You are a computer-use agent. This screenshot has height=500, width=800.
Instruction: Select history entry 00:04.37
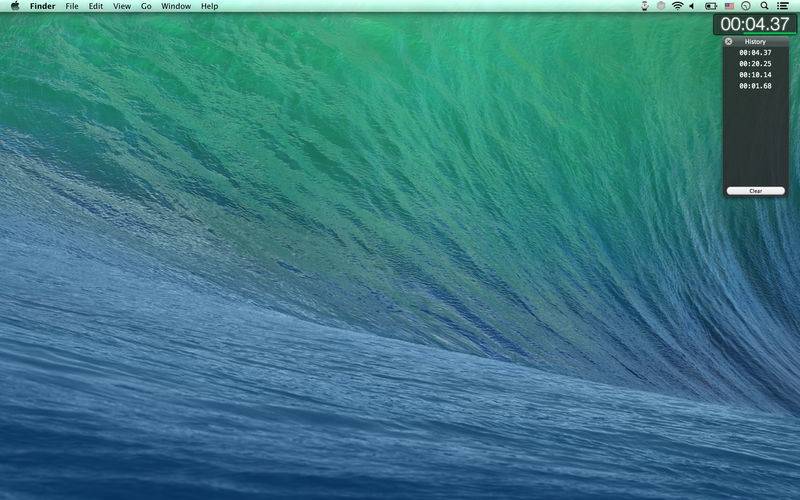pos(755,53)
